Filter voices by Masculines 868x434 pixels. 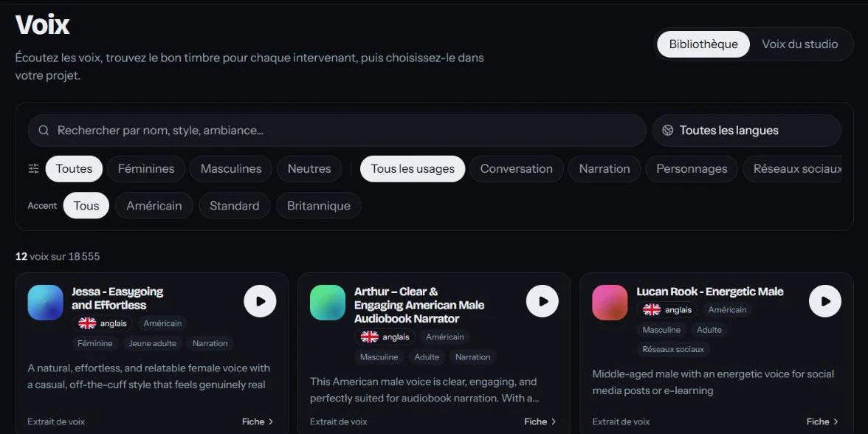tap(231, 169)
